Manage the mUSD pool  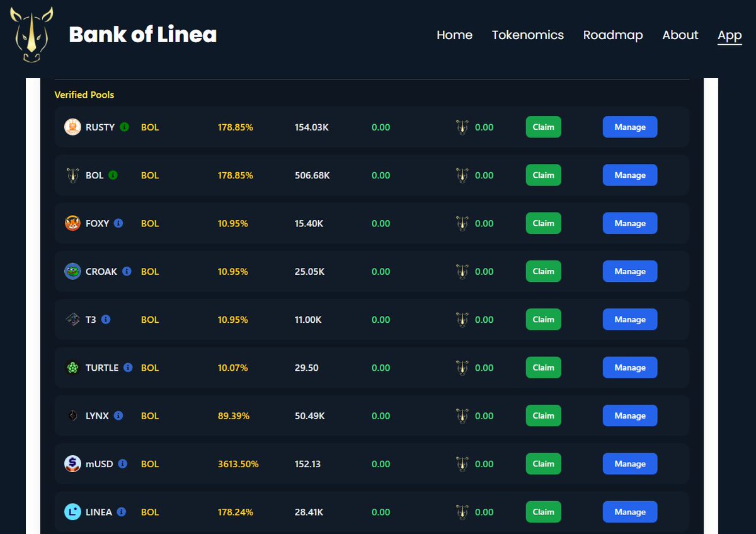[x=630, y=464]
